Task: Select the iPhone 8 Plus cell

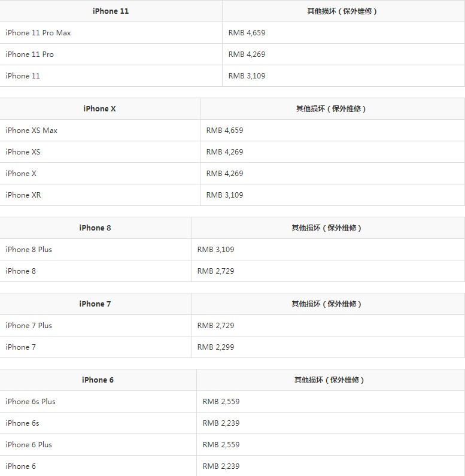Action: click(29, 250)
